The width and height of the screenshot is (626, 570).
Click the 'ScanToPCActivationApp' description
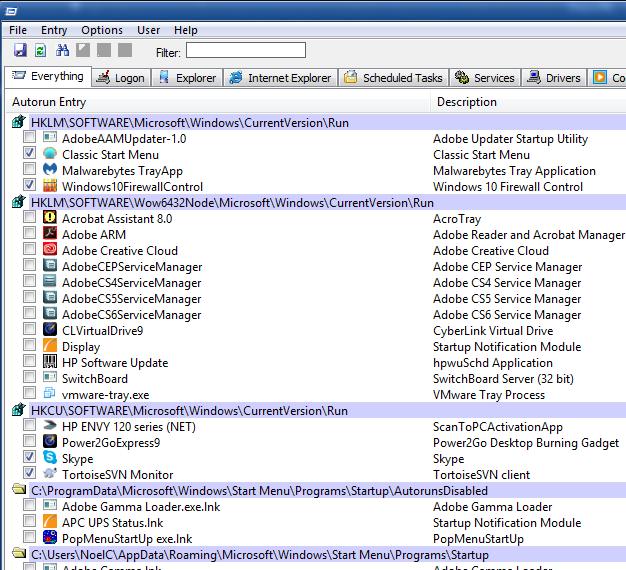(498, 427)
